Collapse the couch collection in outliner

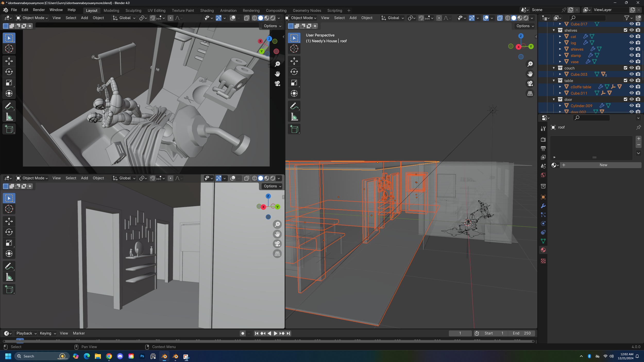554,68
